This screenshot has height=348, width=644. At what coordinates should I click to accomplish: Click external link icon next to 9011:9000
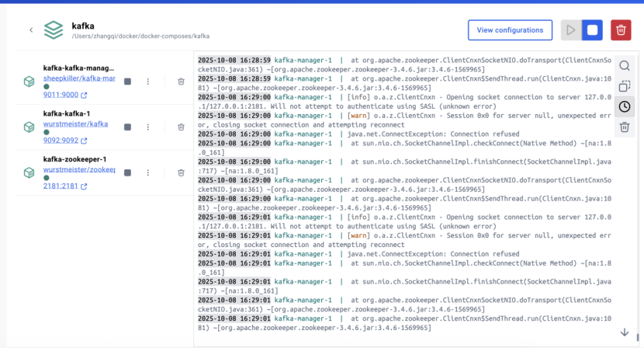[84, 95]
